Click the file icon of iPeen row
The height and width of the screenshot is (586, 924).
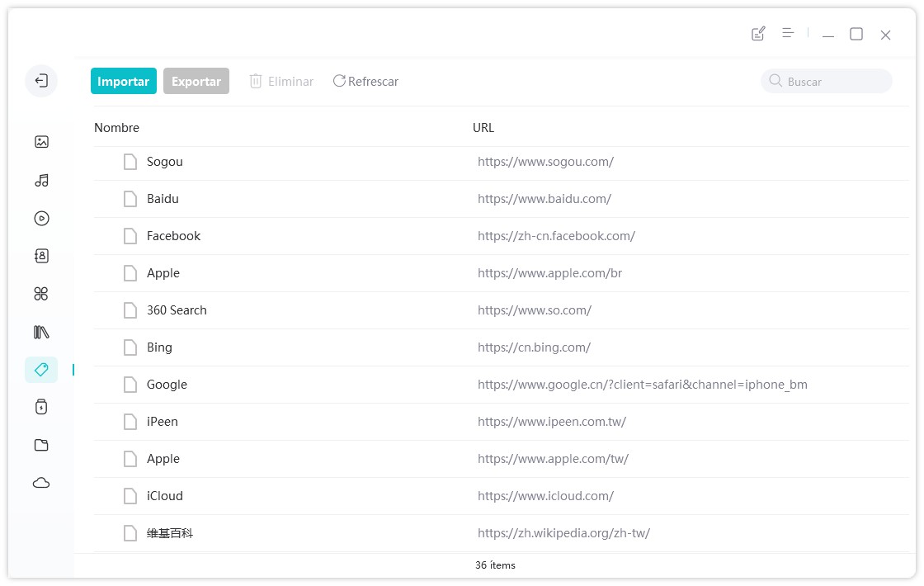pos(130,422)
